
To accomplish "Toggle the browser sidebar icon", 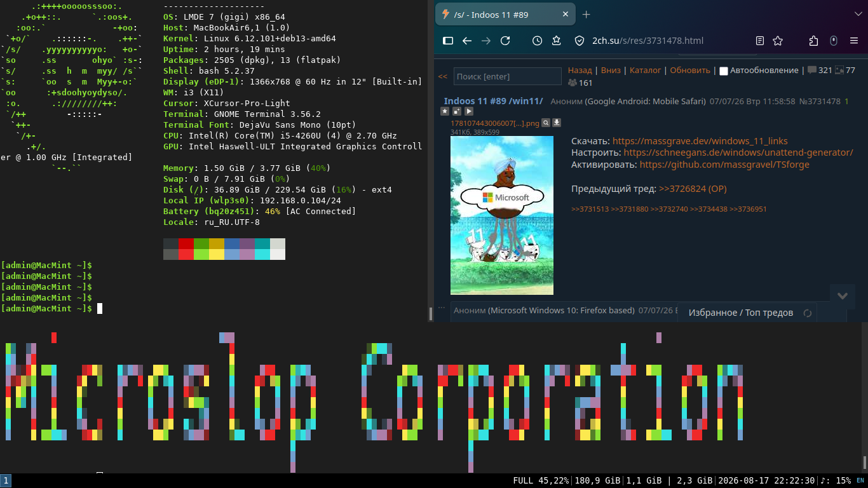I will (448, 41).
